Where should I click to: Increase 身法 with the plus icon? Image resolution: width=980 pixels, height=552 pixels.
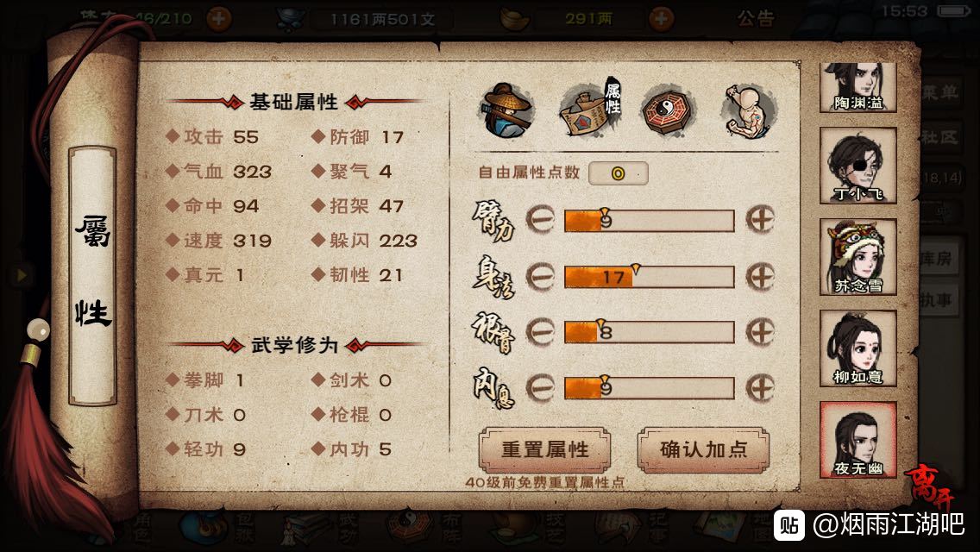pos(760,276)
